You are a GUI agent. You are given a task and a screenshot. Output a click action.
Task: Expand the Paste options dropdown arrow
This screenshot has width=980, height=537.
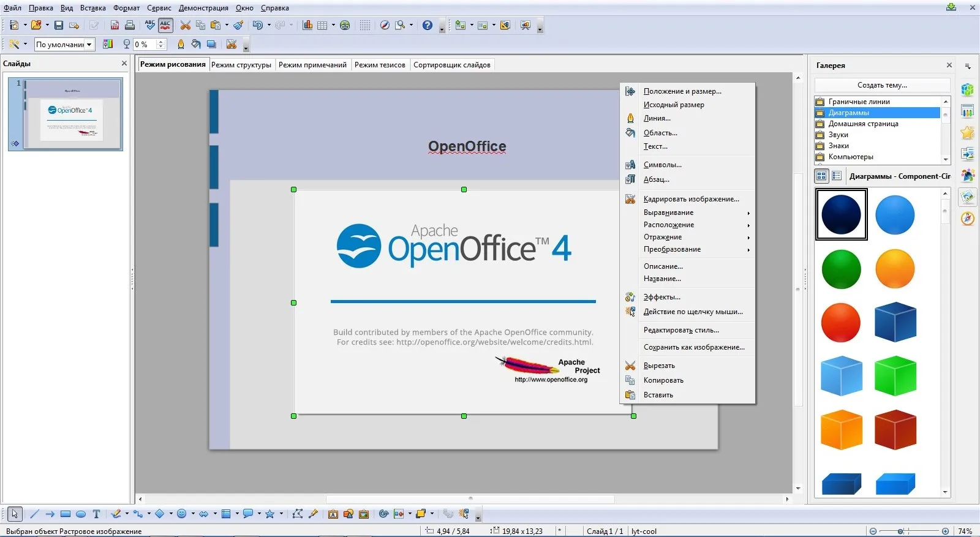227,25
